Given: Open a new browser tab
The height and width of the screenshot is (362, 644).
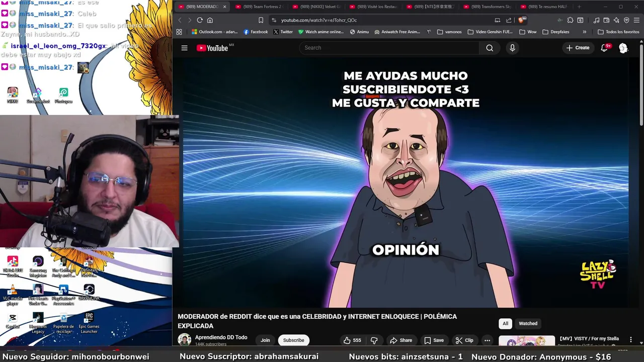Looking at the screenshot, I should tap(579, 7).
